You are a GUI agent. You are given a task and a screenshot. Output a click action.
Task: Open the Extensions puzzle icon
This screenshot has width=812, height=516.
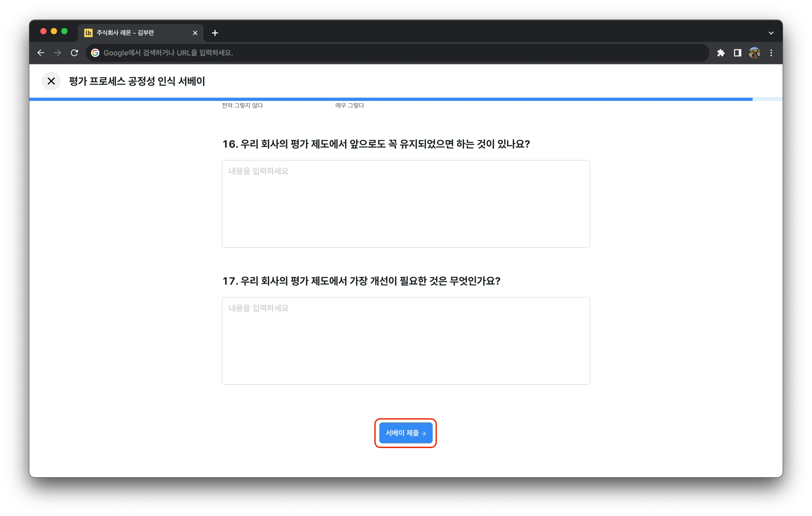point(721,53)
